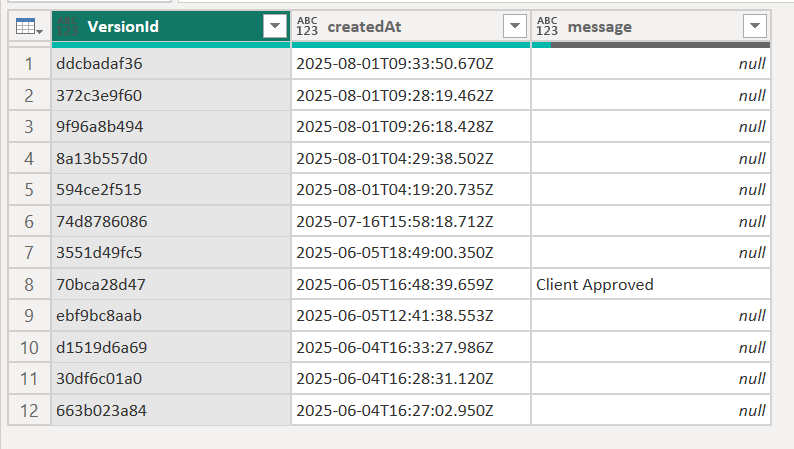794x449 pixels.
Task: Select row number 1
Action: click(29, 64)
